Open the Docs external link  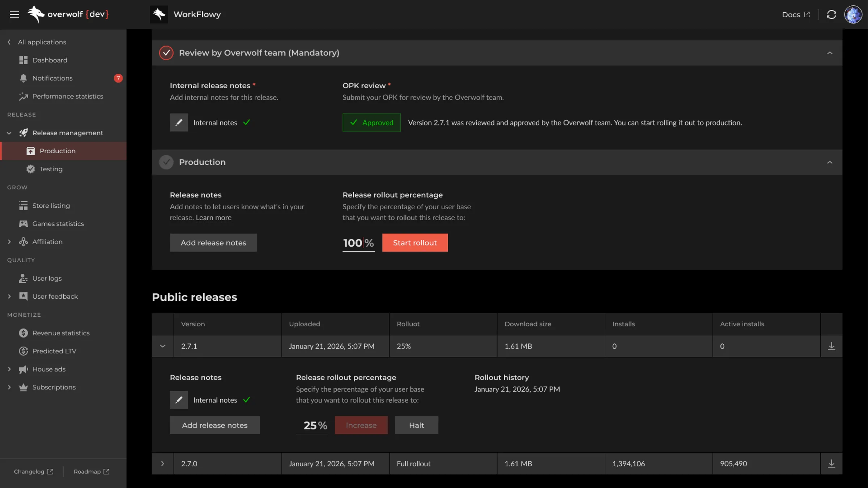point(796,14)
